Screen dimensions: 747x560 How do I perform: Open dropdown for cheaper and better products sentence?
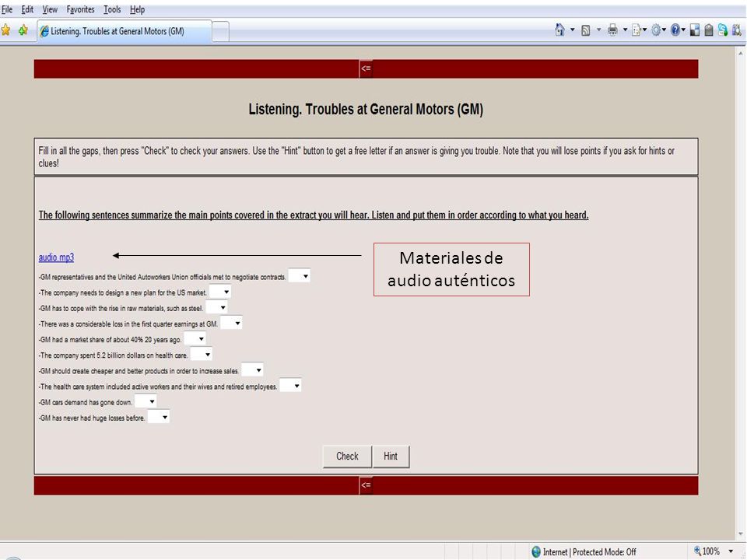point(252,370)
